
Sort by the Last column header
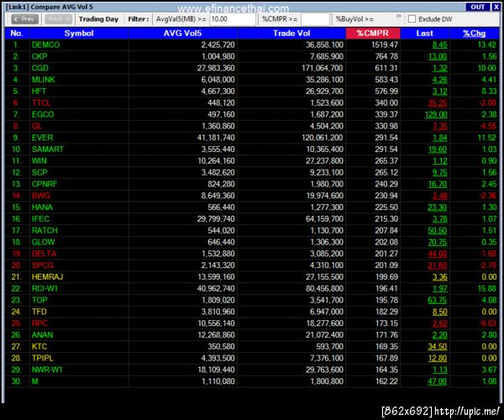point(424,34)
